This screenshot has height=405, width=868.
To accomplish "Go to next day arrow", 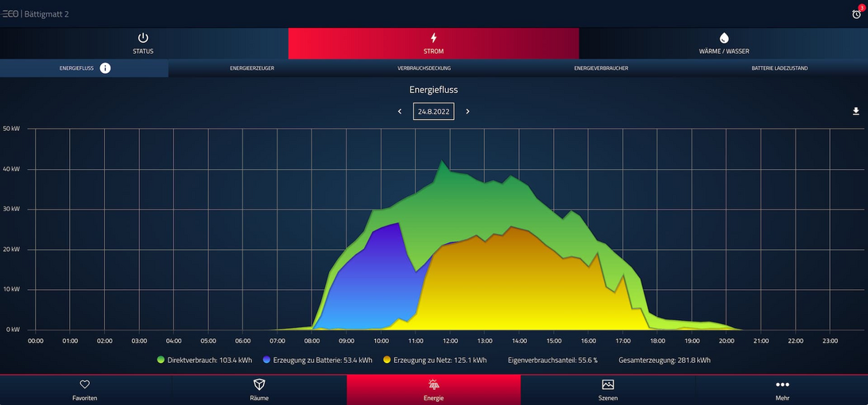I will (x=467, y=112).
